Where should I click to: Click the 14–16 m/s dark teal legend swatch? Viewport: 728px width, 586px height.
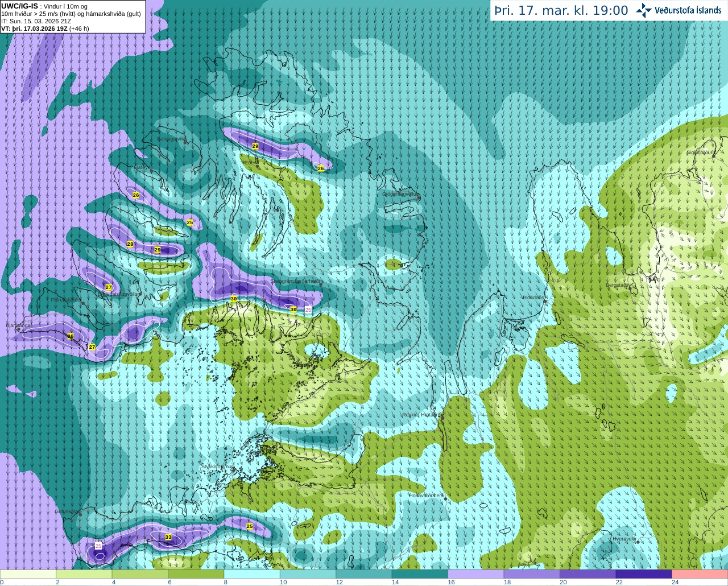420,574
